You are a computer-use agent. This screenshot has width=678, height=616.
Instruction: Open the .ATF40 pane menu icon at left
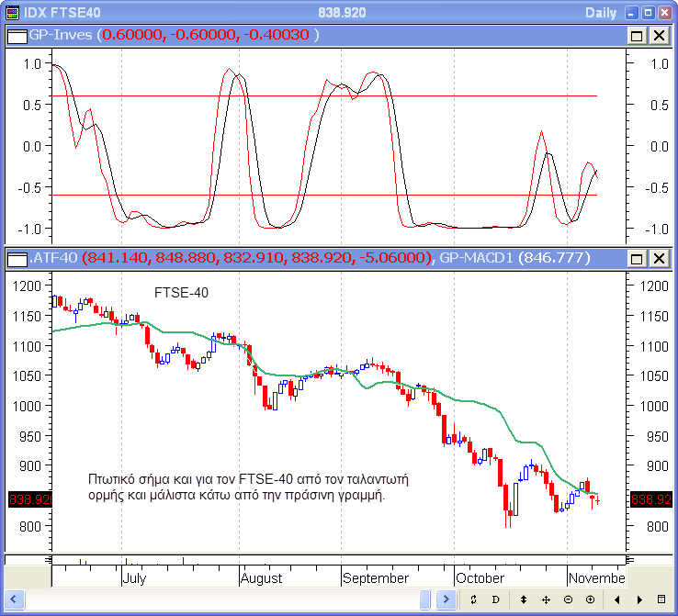tap(17, 259)
